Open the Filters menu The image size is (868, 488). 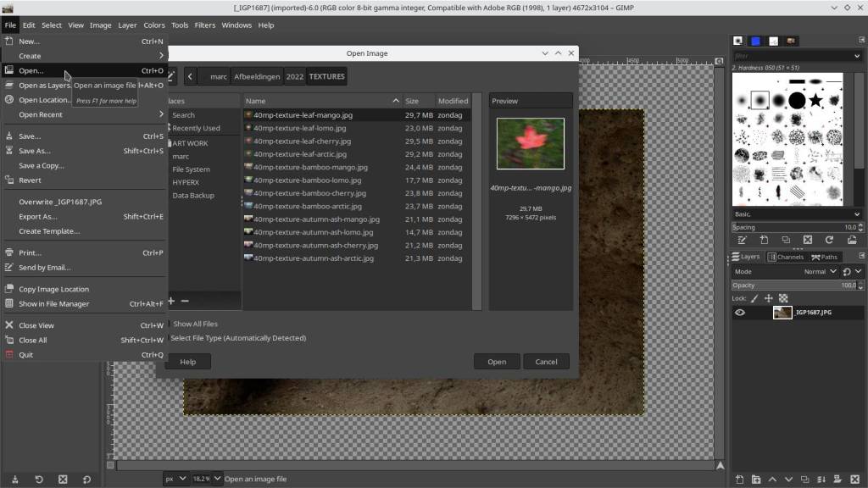(205, 25)
